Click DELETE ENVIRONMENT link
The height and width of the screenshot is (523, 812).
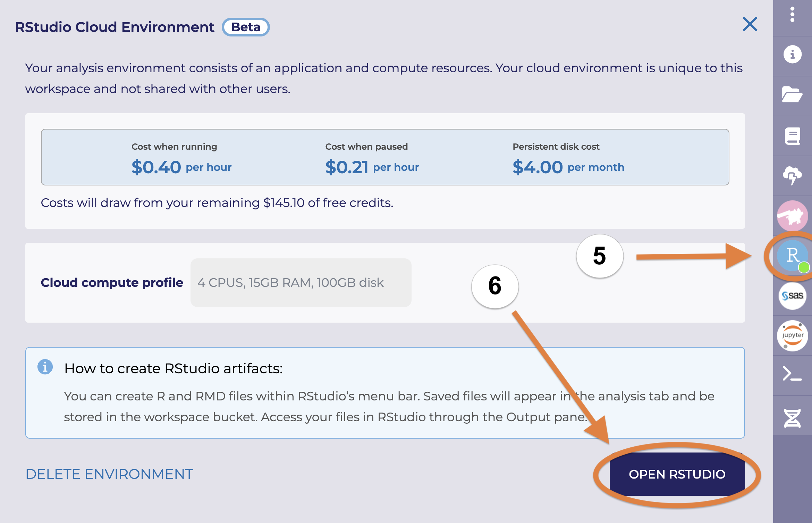click(109, 474)
